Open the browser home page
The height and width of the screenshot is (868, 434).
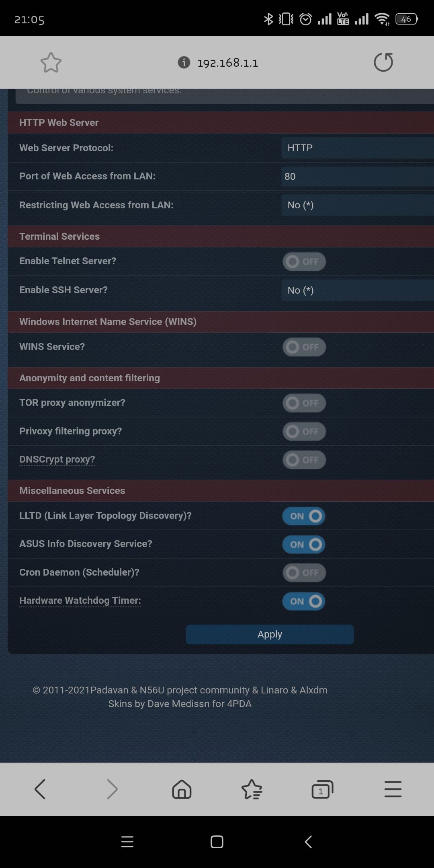(x=182, y=789)
